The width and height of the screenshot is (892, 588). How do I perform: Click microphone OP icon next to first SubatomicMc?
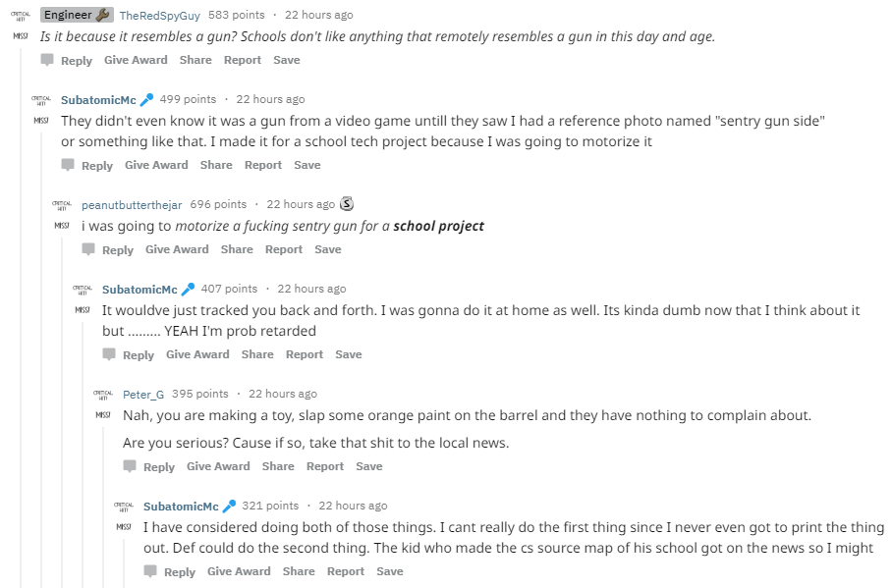146,99
